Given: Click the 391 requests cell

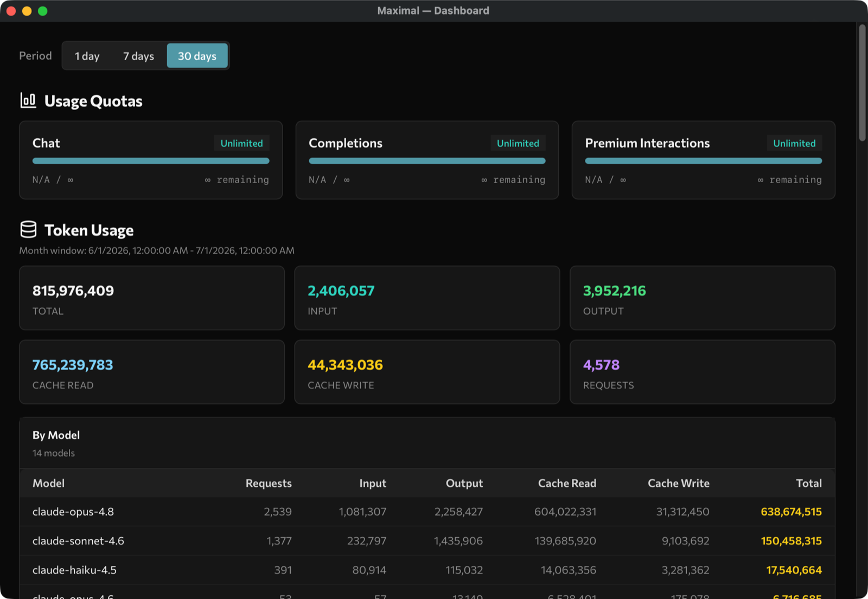Looking at the screenshot, I should pos(283,570).
